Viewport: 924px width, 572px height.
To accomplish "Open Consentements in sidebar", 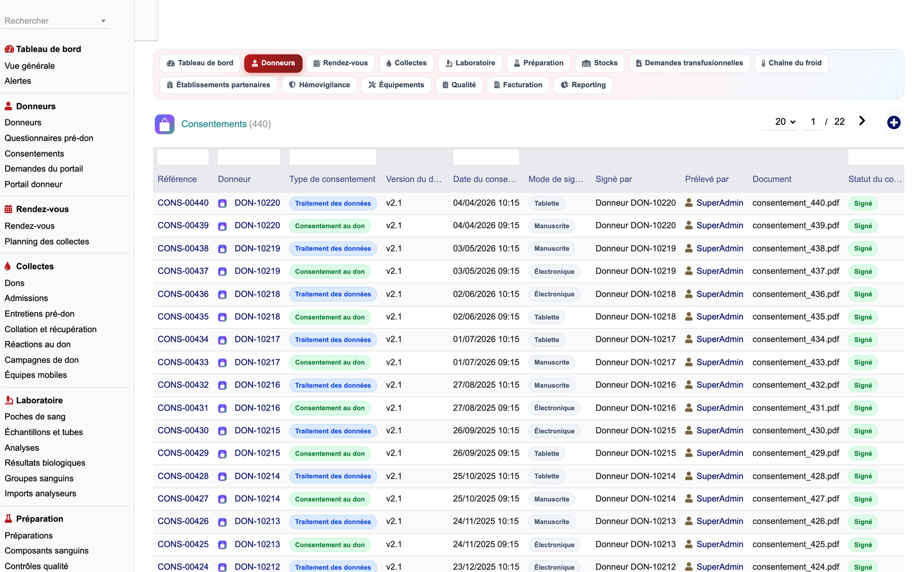I will [34, 154].
